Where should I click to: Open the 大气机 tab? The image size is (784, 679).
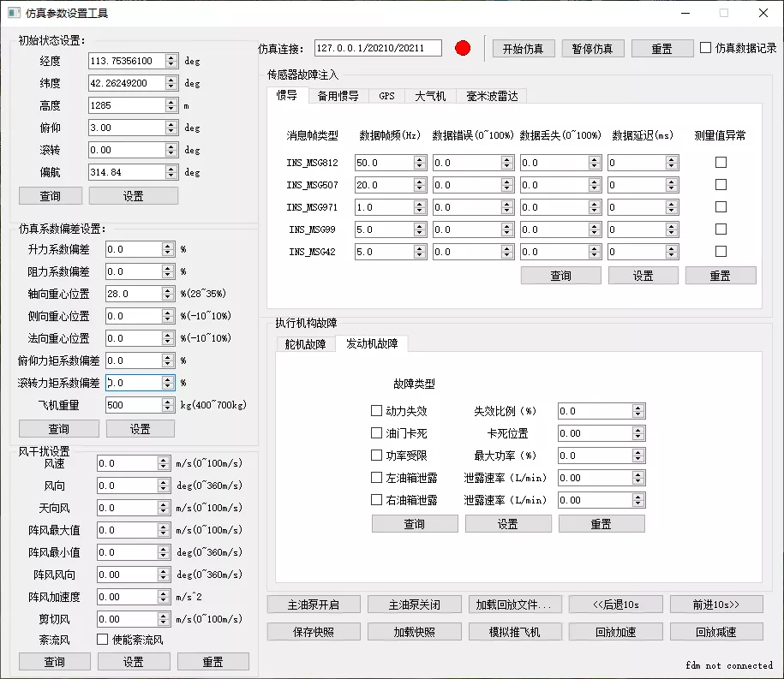(x=430, y=96)
